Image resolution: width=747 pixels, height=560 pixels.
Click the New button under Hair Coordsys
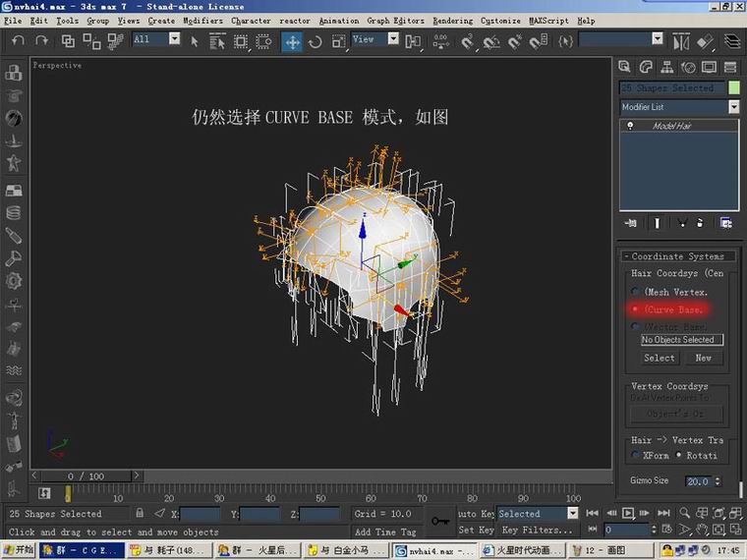[x=703, y=358]
